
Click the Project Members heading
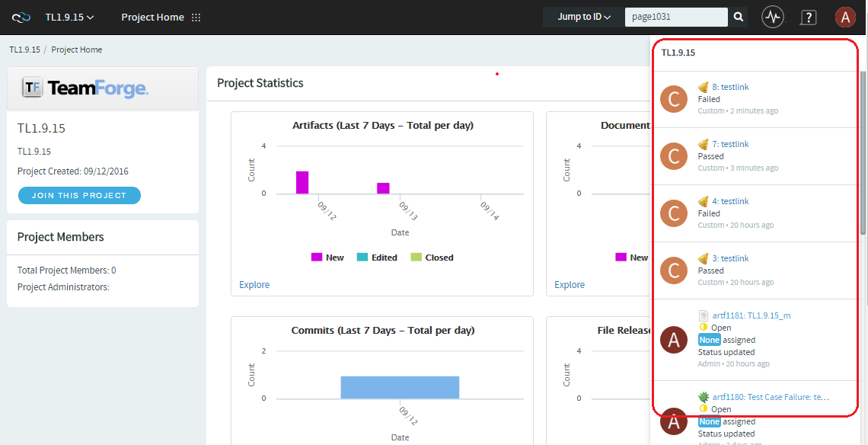pos(60,237)
